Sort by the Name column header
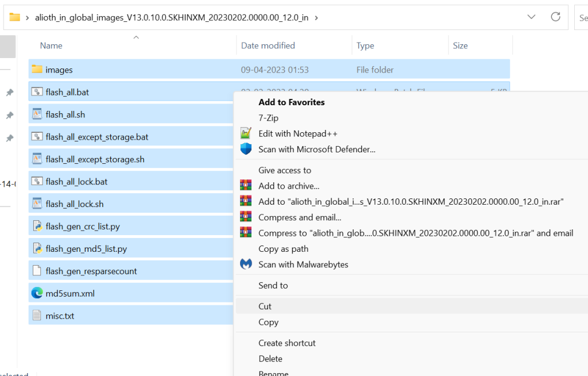The height and width of the screenshot is (376, 588). tap(51, 45)
